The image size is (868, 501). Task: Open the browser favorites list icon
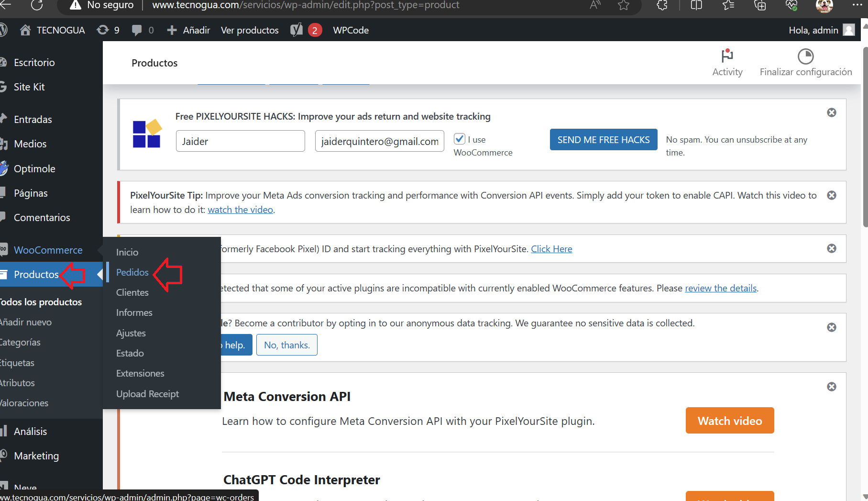pos(728,5)
